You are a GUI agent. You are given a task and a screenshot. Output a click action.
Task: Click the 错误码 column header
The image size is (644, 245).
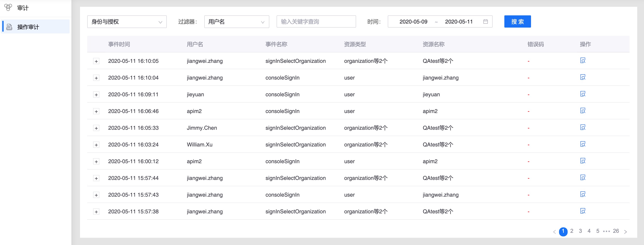point(536,44)
